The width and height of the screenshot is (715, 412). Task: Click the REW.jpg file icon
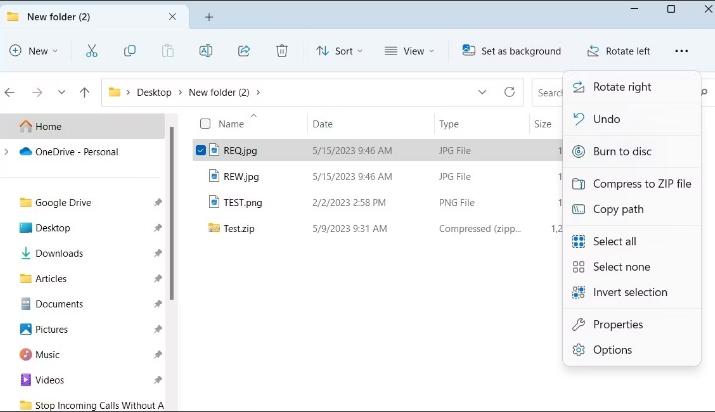click(x=214, y=175)
